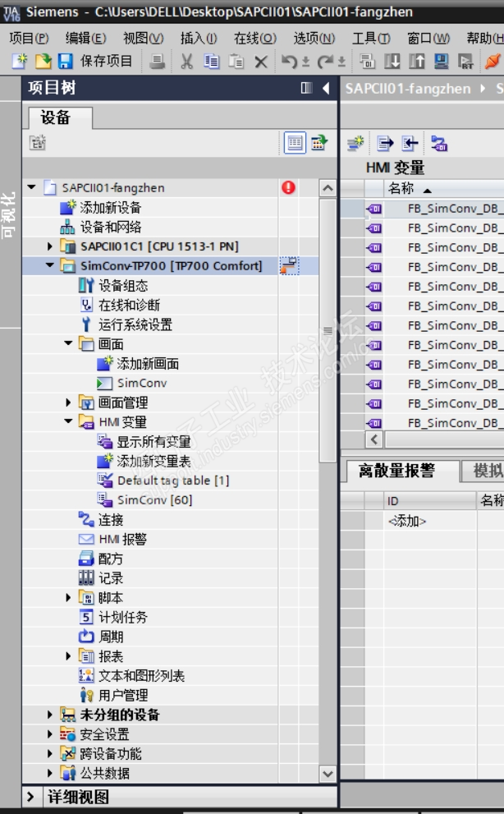Upload from device toolbar icon
Image resolution: width=504 pixels, height=814 pixels.
pyautogui.click(x=416, y=62)
